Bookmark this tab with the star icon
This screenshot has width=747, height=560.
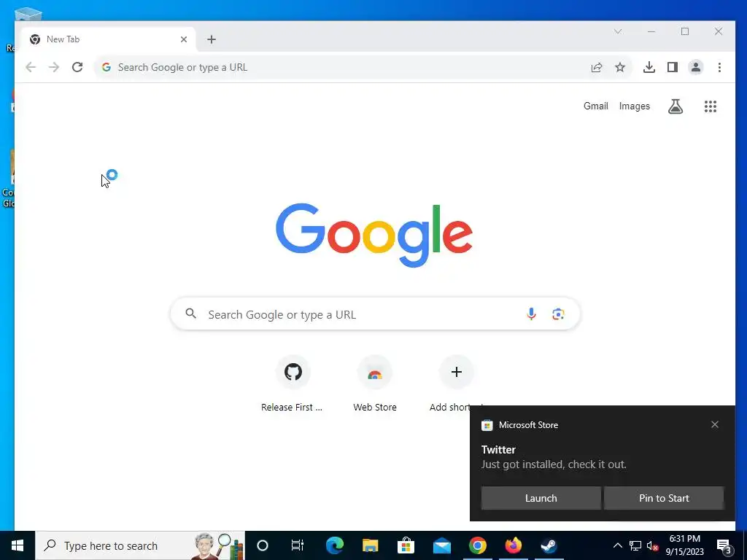(x=620, y=67)
